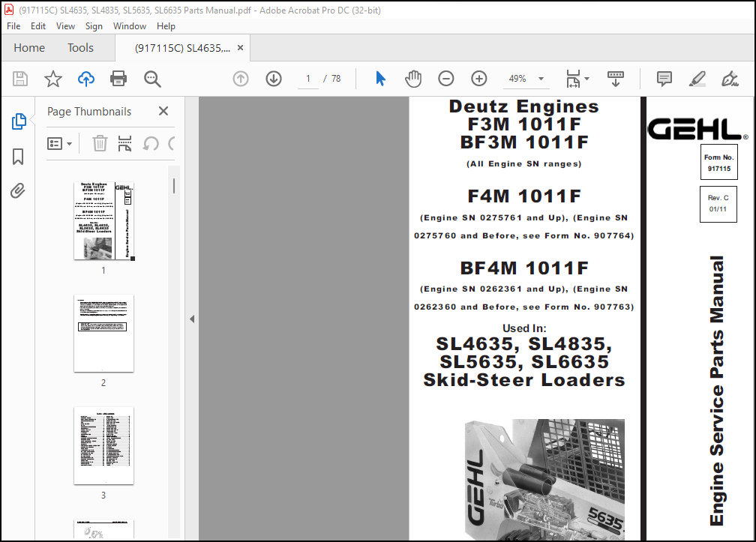
Task: Select page 3 thumbnail
Action: pos(103,445)
